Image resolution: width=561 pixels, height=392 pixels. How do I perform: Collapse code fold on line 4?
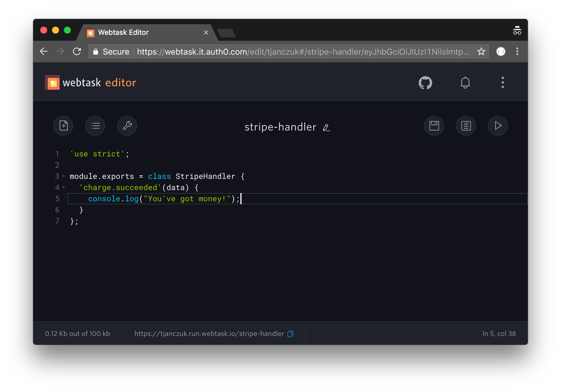pyautogui.click(x=64, y=187)
